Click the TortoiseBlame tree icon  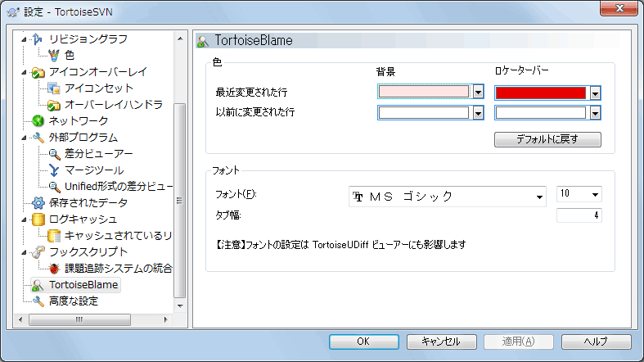[38, 285]
